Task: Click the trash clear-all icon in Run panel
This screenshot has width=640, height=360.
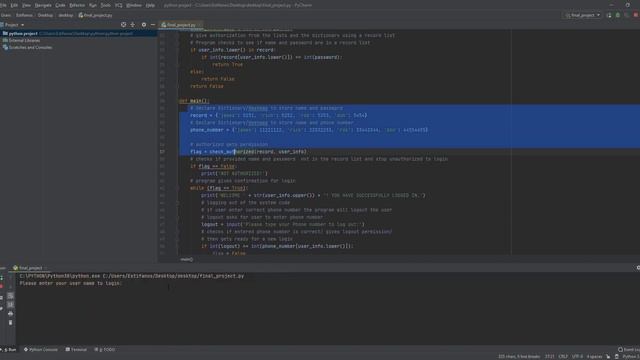Action: click(x=11, y=322)
